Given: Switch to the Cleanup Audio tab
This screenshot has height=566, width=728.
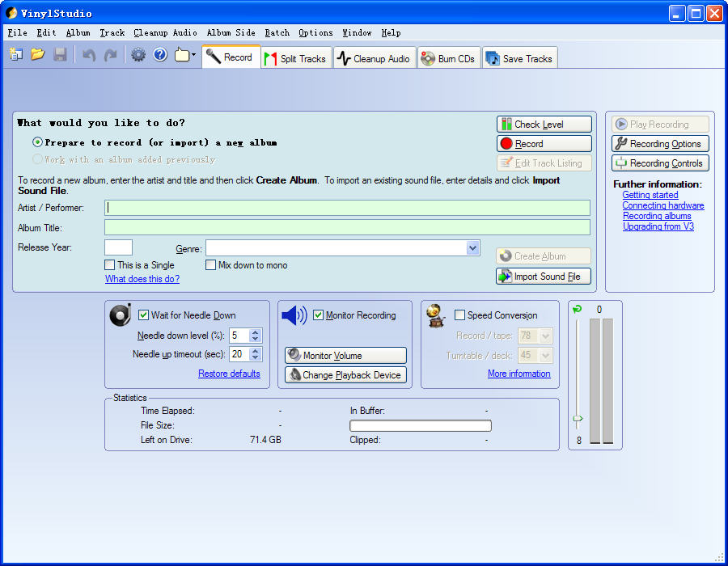Looking at the screenshot, I should tap(374, 58).
